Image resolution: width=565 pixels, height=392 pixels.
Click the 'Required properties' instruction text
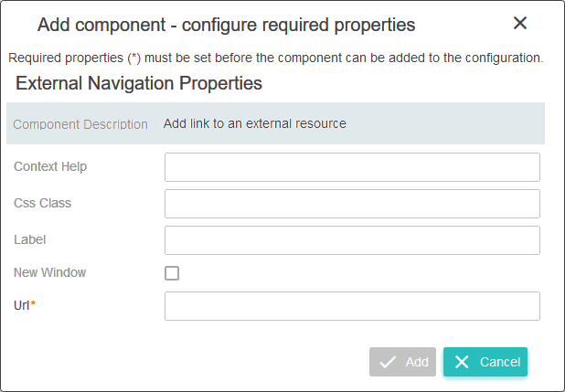click(275, 58)
